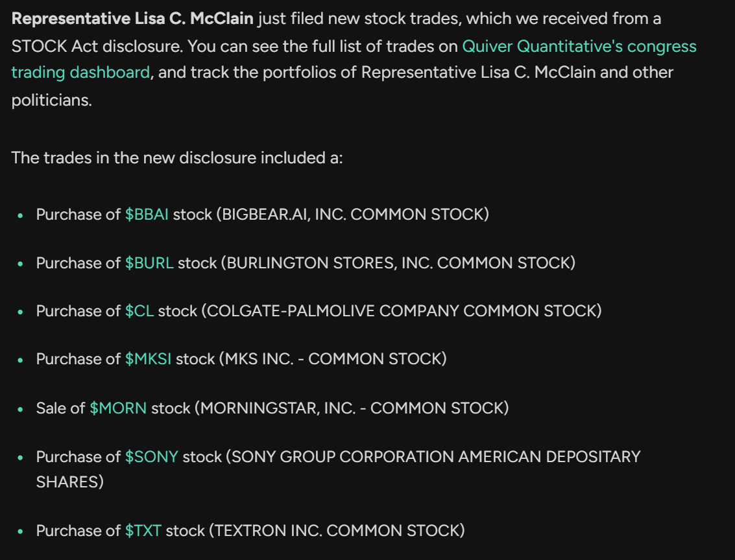
Task: Click the 'trading dashboard' link text
Action: tap(80, 73)
